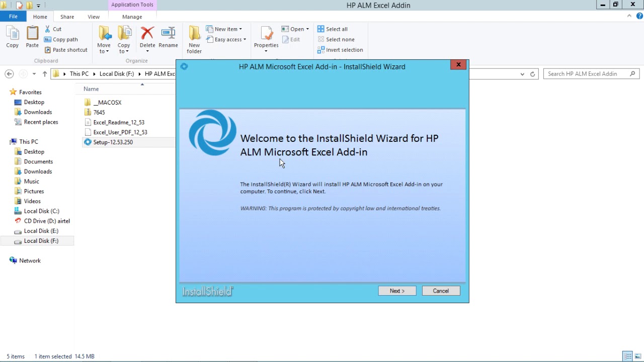This screenshot has width=644, height=362.
Task: Click Invert selection in the ribbon
Action: pyautogui.click(x=340, y=50)
